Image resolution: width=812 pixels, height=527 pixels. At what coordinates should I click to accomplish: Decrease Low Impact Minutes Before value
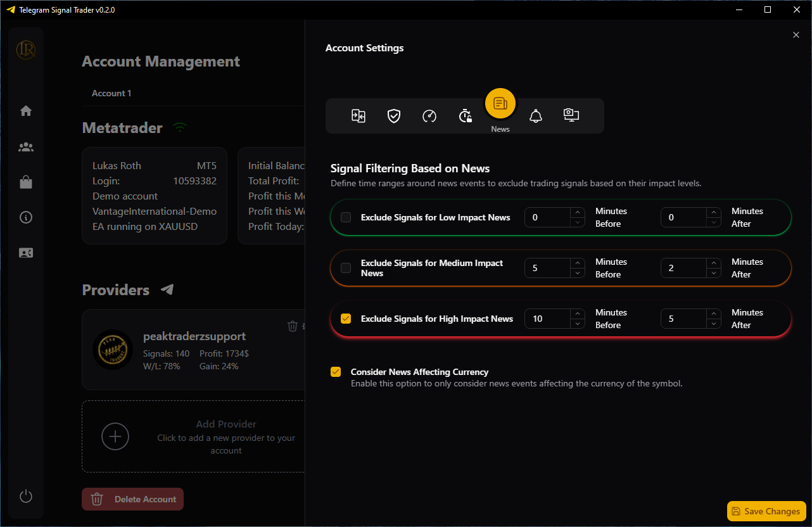click(578, 222)
